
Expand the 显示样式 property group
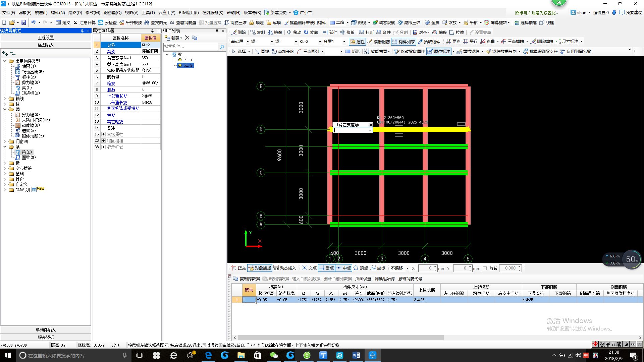click(103, 147)
